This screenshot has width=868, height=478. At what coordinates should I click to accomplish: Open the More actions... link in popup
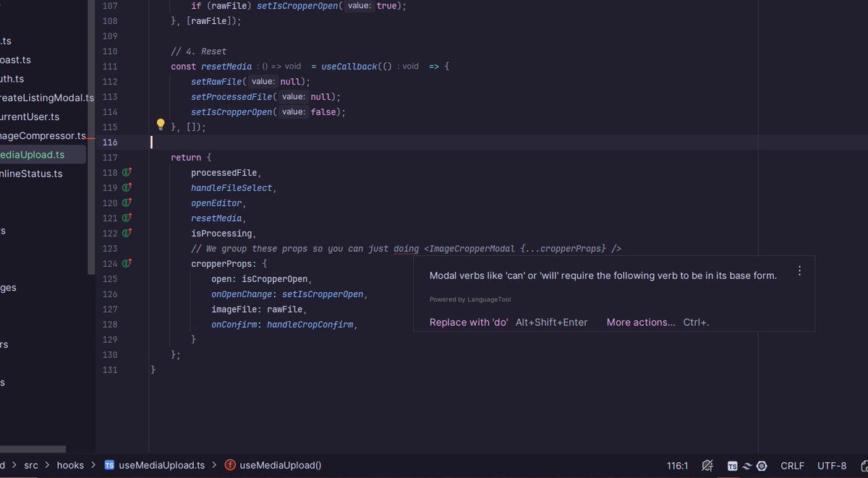641,322
